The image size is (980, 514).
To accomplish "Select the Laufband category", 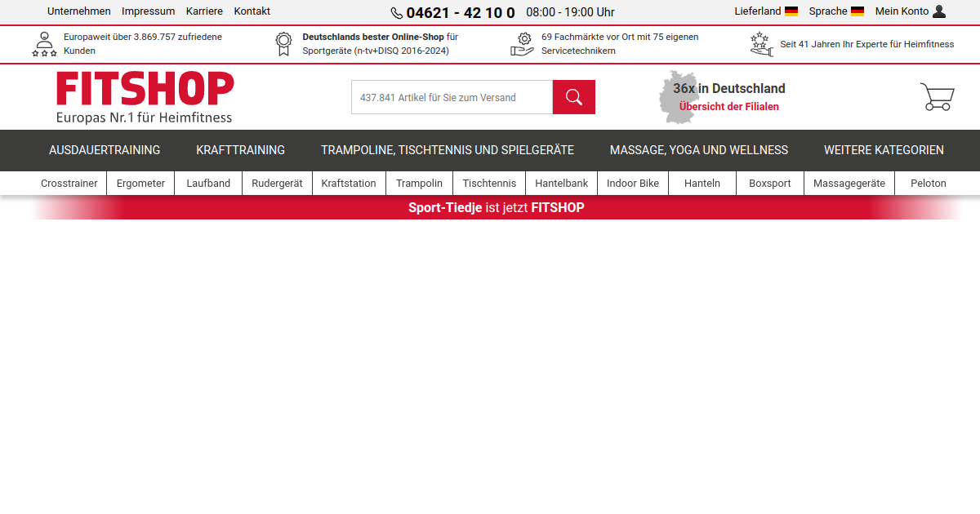I will pyautogui.click(x=208, y=184).
